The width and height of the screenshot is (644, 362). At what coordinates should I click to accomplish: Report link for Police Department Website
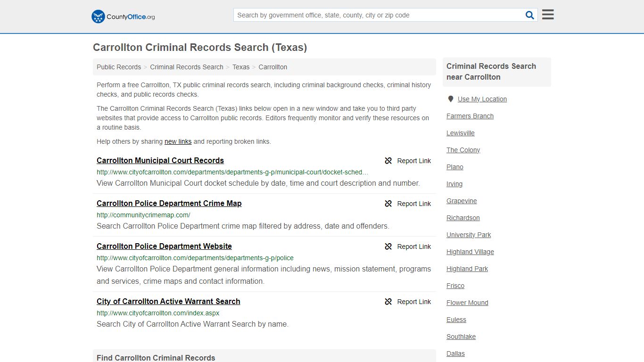coord(414,247)
